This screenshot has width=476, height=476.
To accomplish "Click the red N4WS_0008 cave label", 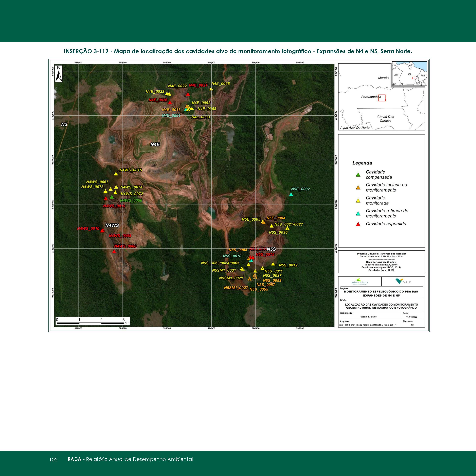I will point(120,236).
